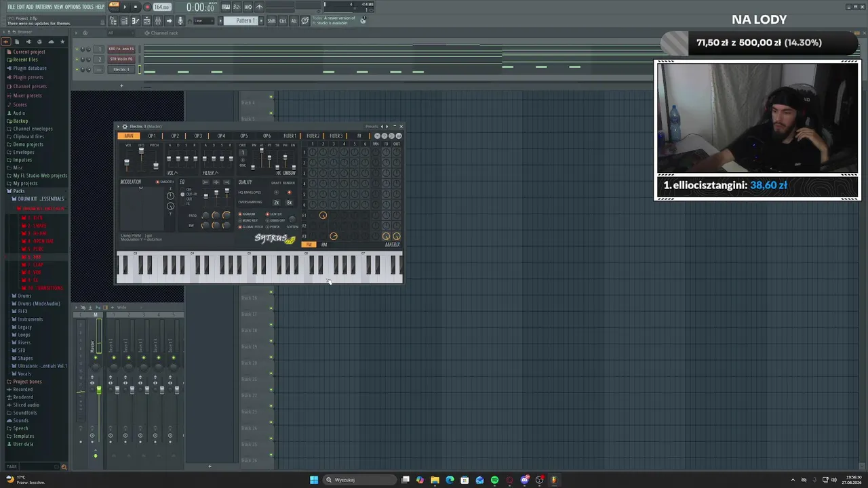Open the PATTERNS menu
This screenshot has height=488, width=868.
(x=43, y=7)
